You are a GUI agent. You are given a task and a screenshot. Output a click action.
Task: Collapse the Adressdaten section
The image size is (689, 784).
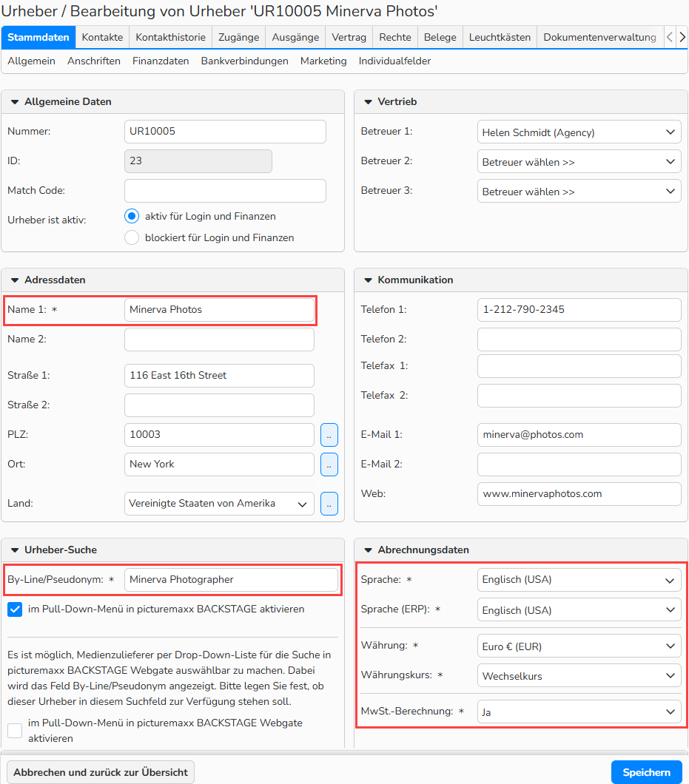pos(15,280)
